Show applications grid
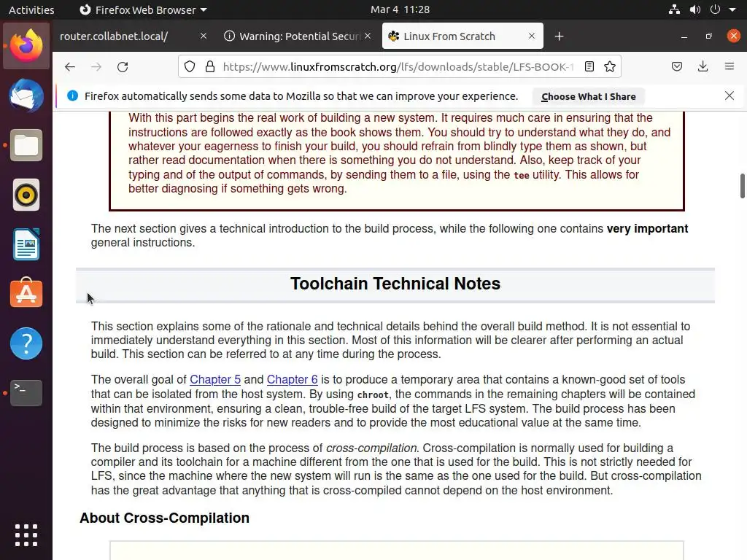 (x=26, y=535)
